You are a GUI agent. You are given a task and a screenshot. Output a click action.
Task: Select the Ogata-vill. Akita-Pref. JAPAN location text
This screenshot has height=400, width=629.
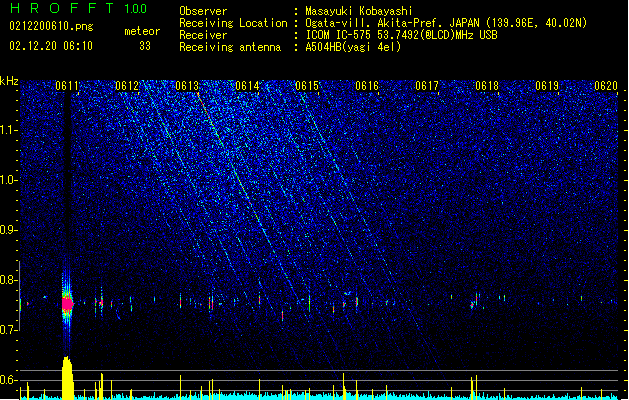coord(446,23)
